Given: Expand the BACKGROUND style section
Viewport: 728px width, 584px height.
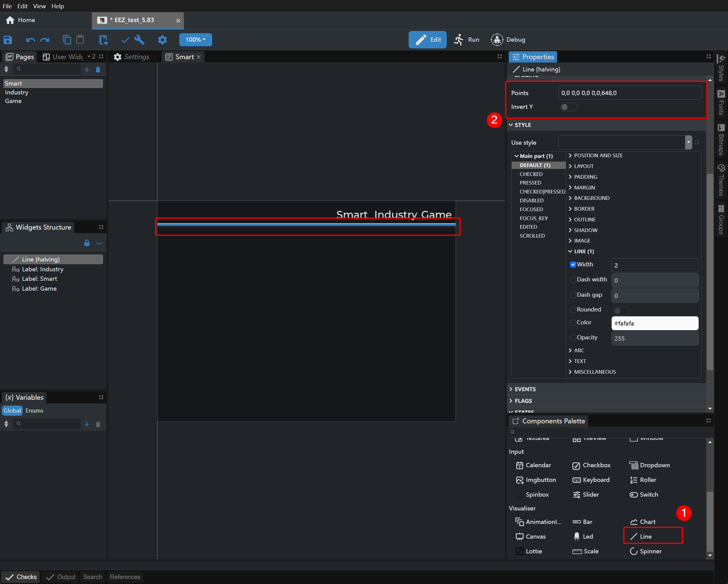Looking at the screenshot, I should tap(591, 198).
